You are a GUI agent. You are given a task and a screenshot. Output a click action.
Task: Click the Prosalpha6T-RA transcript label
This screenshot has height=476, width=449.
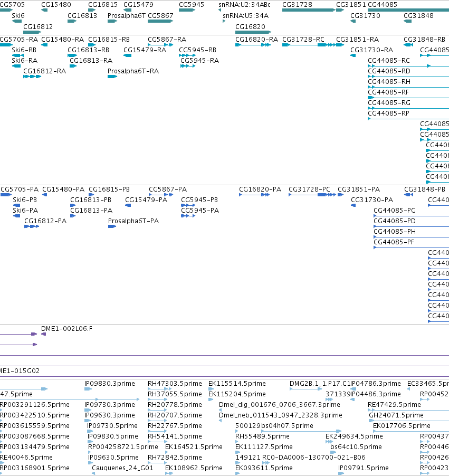[x=133, y=71]
